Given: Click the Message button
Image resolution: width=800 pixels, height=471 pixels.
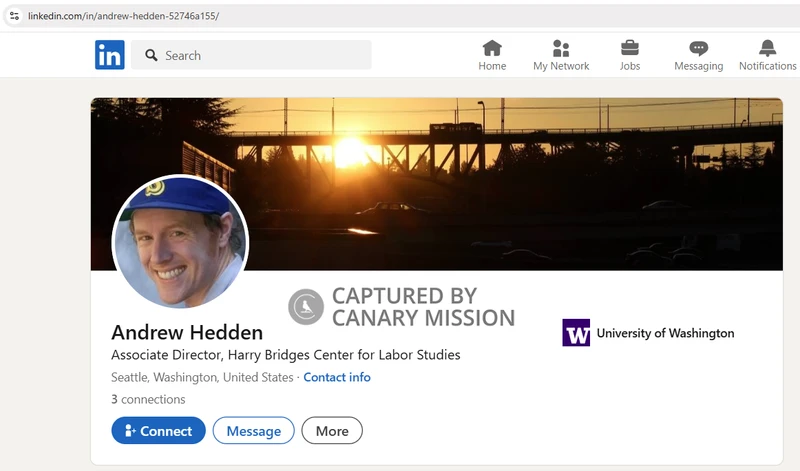Looking at the screenshot, I should pyautogui.click(x=254, y=431).
